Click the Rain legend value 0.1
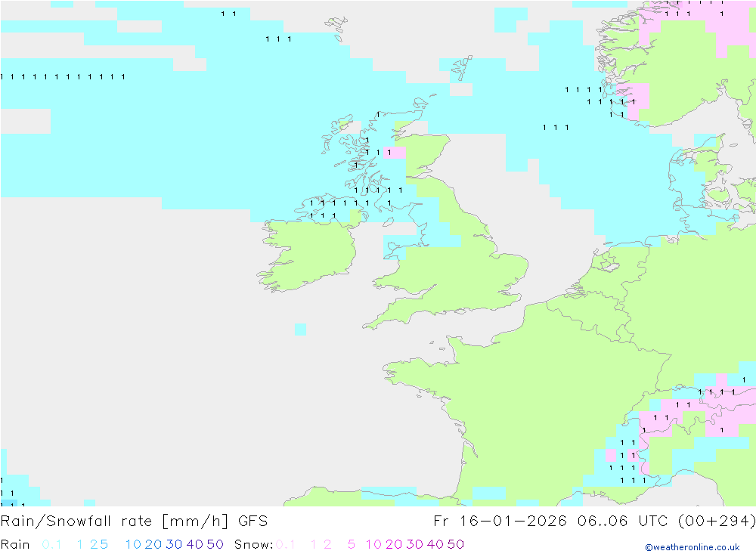This screenshot has width=756, height=554. (51, 544)
